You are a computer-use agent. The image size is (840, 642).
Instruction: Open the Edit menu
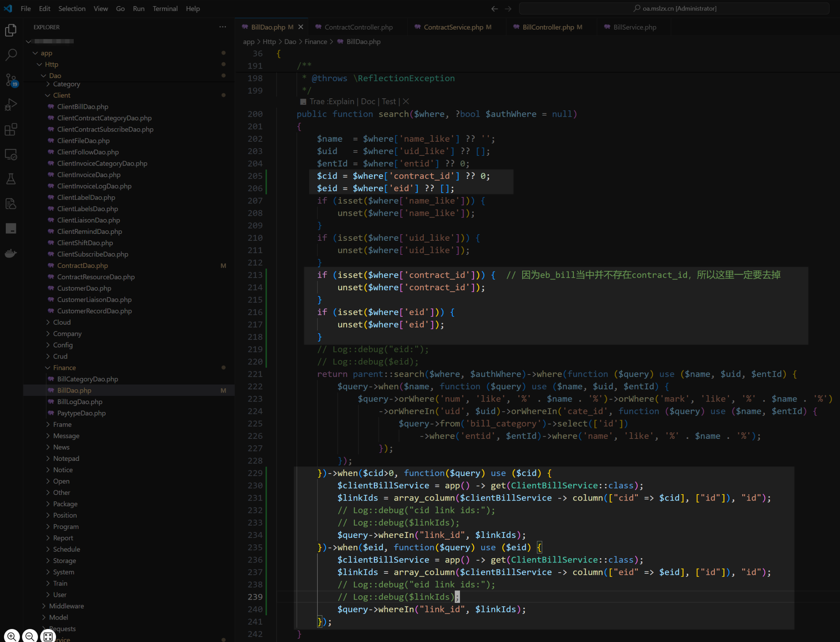coord(44,8)
